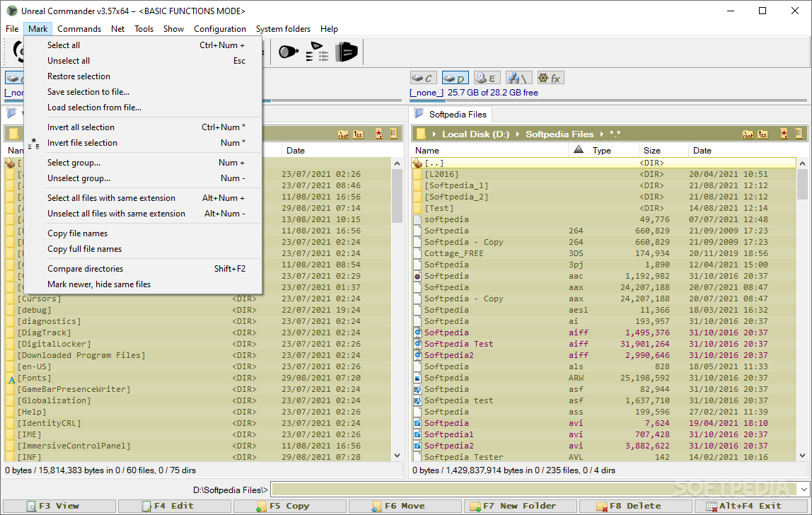Select Softpedia Tester AVL file

pos(604,457)
